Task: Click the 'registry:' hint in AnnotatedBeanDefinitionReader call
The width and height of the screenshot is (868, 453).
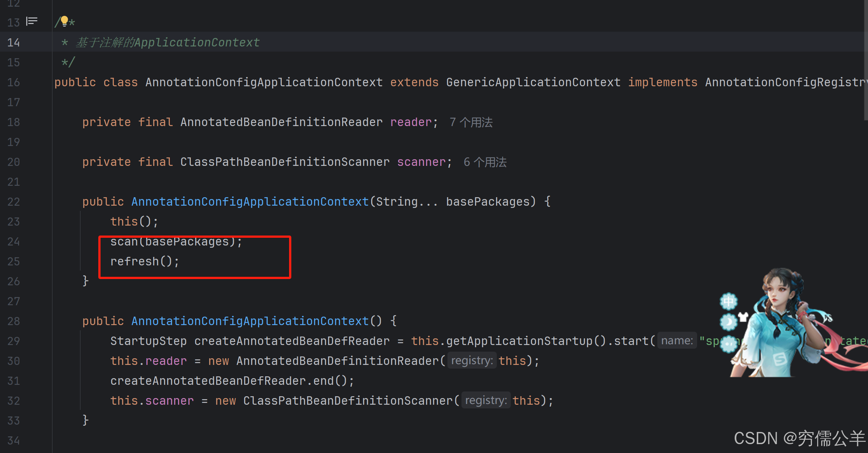Action: [x=472, y=361]
